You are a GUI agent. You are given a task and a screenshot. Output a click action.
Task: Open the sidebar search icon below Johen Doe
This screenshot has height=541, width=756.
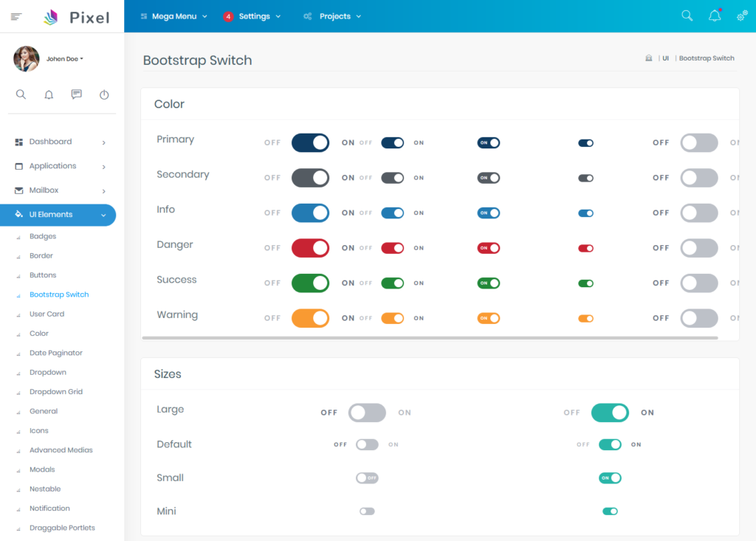coord(21,94)
